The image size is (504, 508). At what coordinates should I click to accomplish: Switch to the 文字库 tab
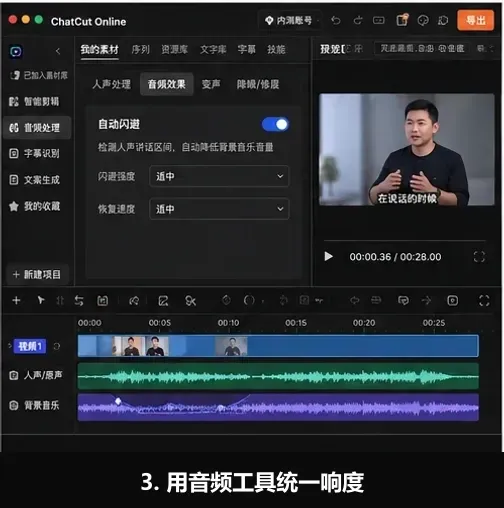click(x=213, y=50)
